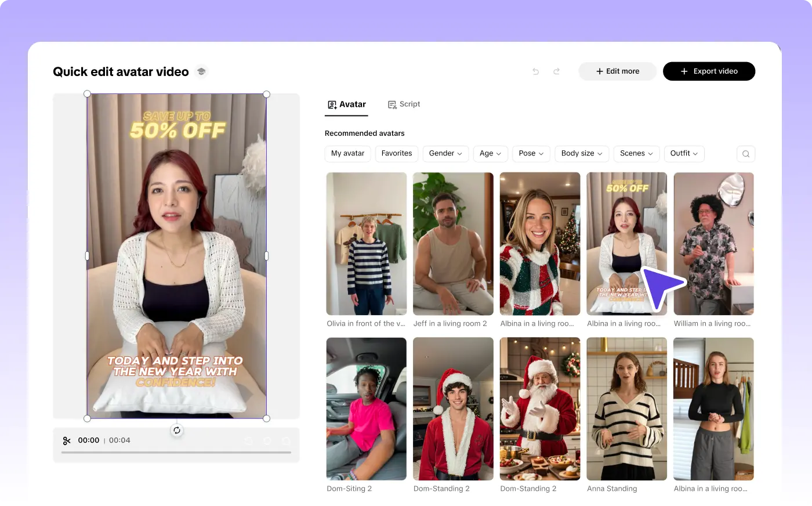The width and height of the screenshot is (812, 506).
Task: Click the video timeline progress bar
Action: point(176,452)
